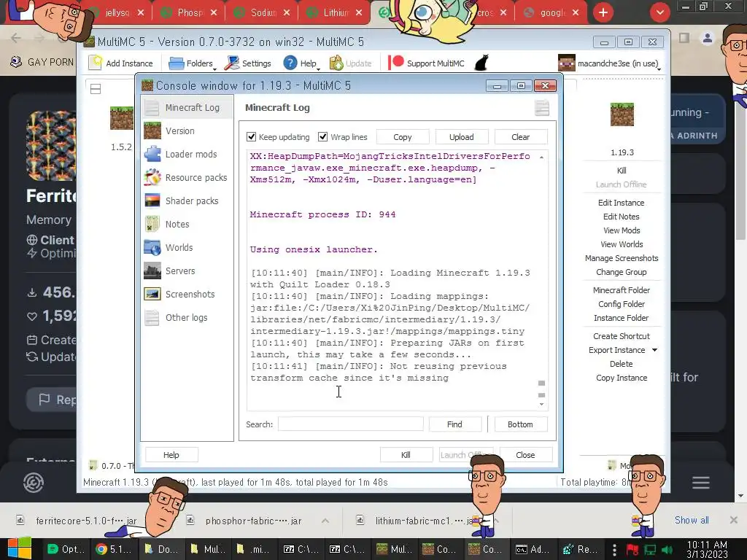
Task: Open the Minecraft Folder
Action: [x=622, y=290]
